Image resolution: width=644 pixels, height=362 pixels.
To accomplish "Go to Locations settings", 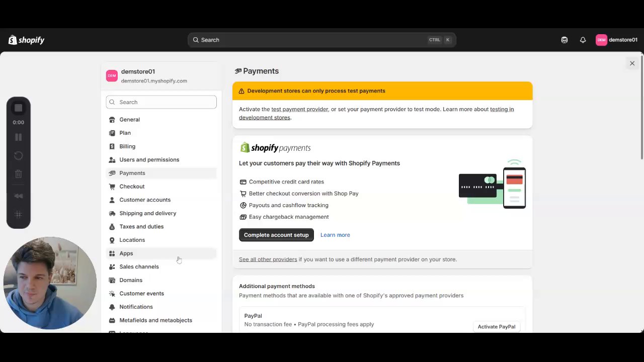I will click(x=161, y=240).
